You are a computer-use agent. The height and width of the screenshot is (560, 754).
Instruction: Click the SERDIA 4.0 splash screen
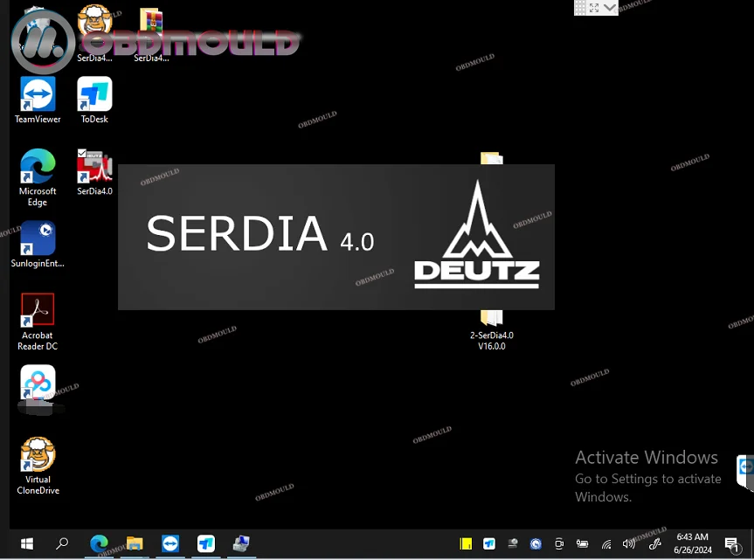click(x=336, y=237)
